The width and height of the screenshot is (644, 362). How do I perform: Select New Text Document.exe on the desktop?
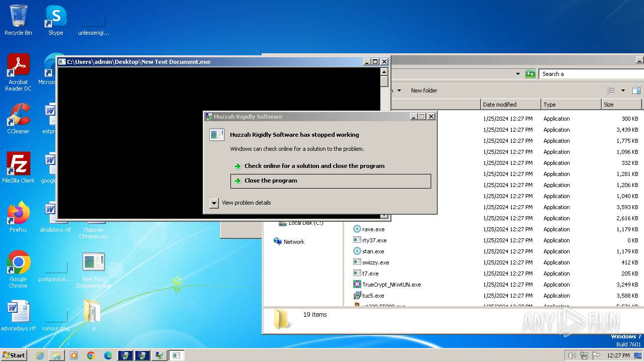[x=94, y=269]
